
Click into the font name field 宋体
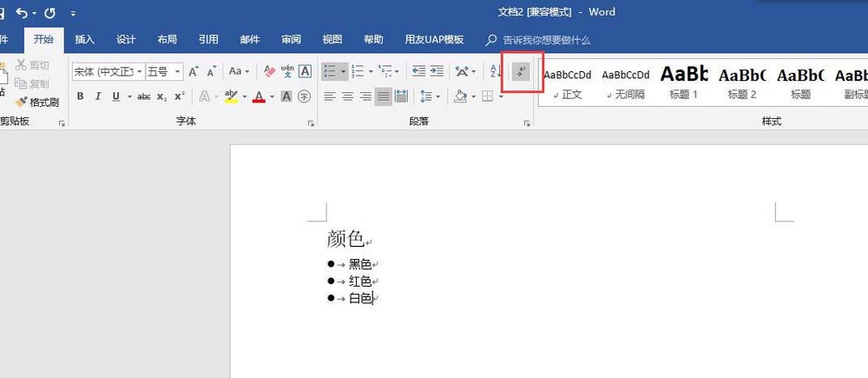104,71
